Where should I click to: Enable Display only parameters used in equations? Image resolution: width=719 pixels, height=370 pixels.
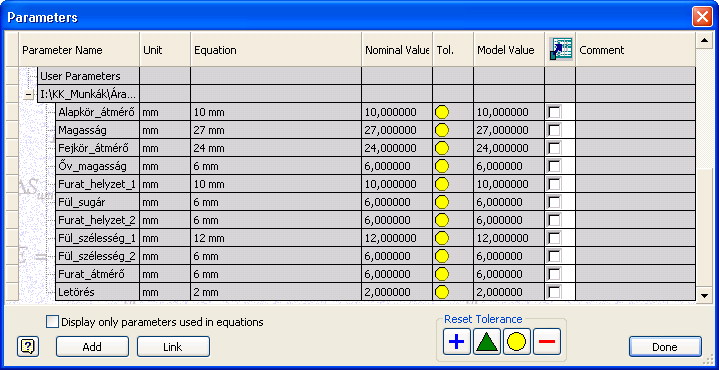(53, 322)
